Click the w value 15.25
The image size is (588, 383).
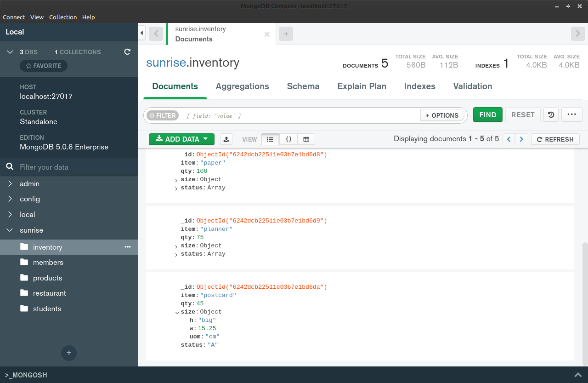point(207,328)
